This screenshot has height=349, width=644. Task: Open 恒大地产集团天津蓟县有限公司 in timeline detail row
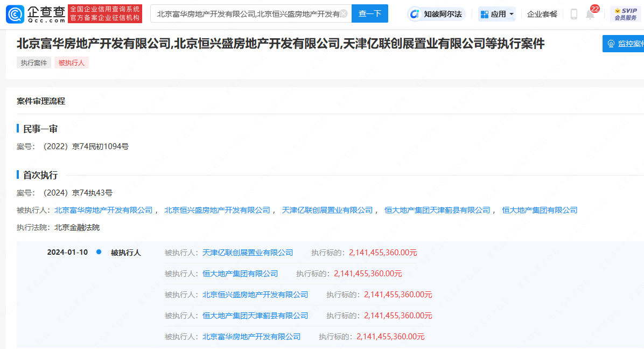pos(255,316)
